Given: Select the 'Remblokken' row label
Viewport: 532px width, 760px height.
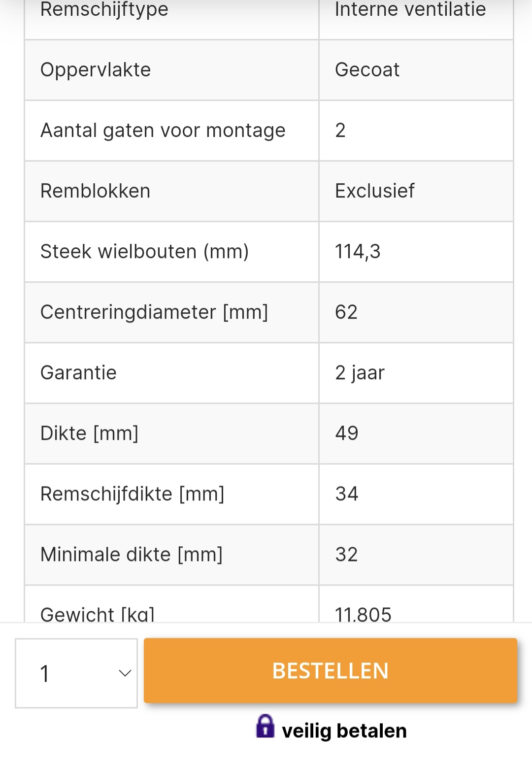Looking at the screenshot, I should pyautogui.click(x=95, y=191).
